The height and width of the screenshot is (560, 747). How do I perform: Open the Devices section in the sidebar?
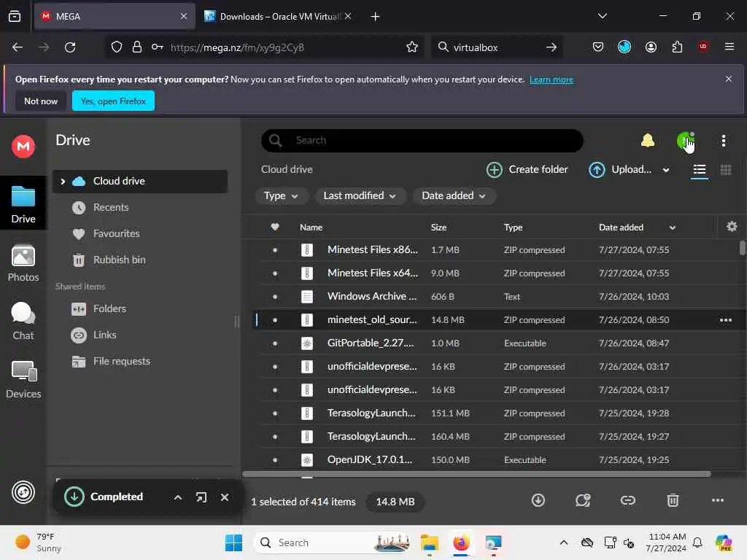23,379
